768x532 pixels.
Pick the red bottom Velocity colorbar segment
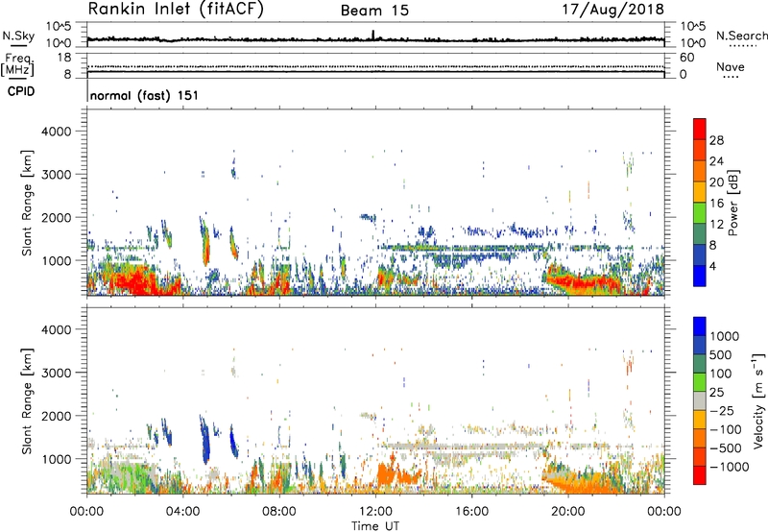700,475
